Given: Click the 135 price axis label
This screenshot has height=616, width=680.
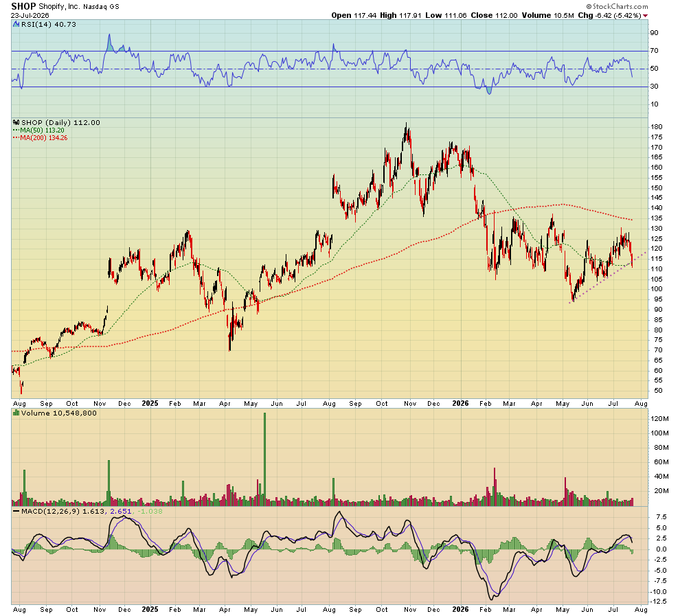Looking at the screenshot, I should click(656, 218).
